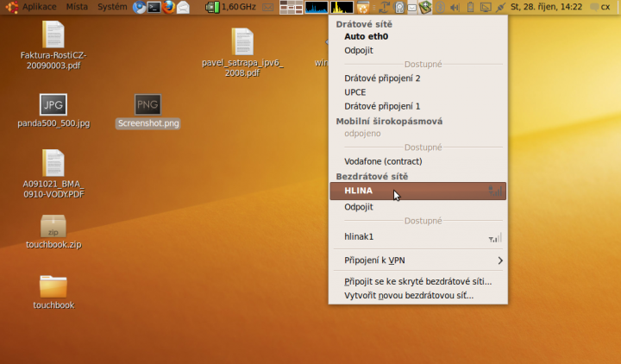
Task: Open the mail client launcher icon
Action: (x=183, y=7)
